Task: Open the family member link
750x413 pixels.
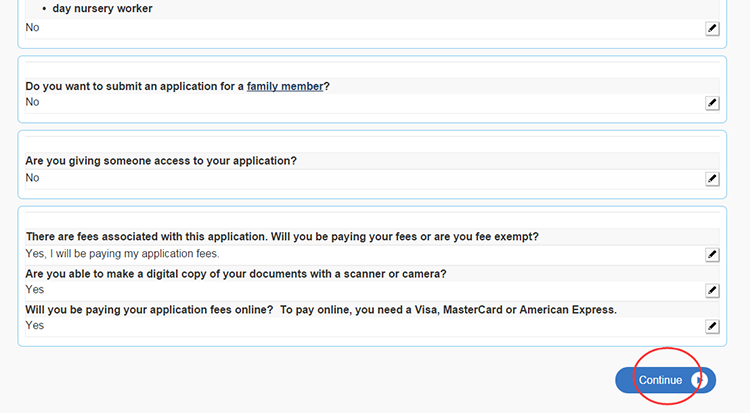Action: click(285, 87)
